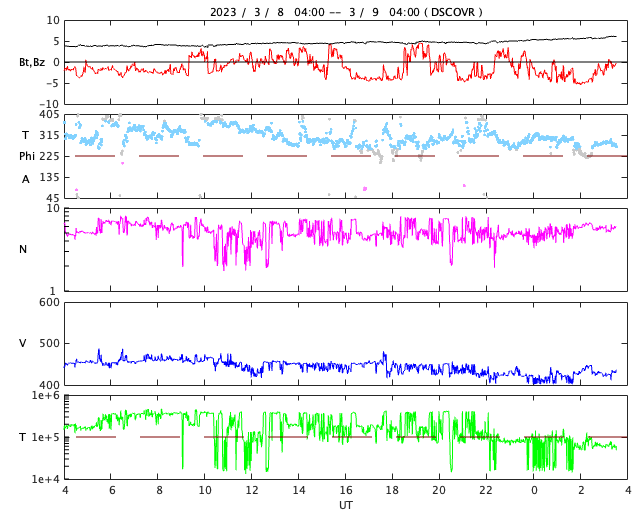Screen dimensions: 640x512
Task: Click the 18 hour UT tick label
Action: 392,490
